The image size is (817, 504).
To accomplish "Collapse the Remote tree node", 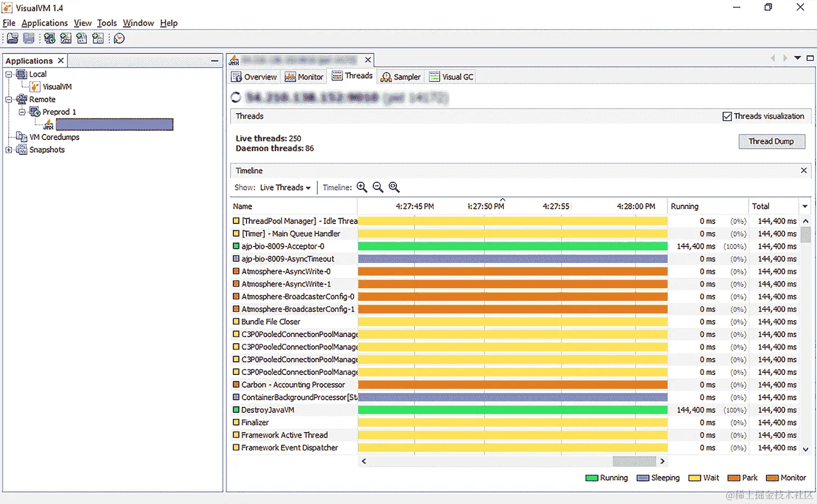I will pos(8,99).
